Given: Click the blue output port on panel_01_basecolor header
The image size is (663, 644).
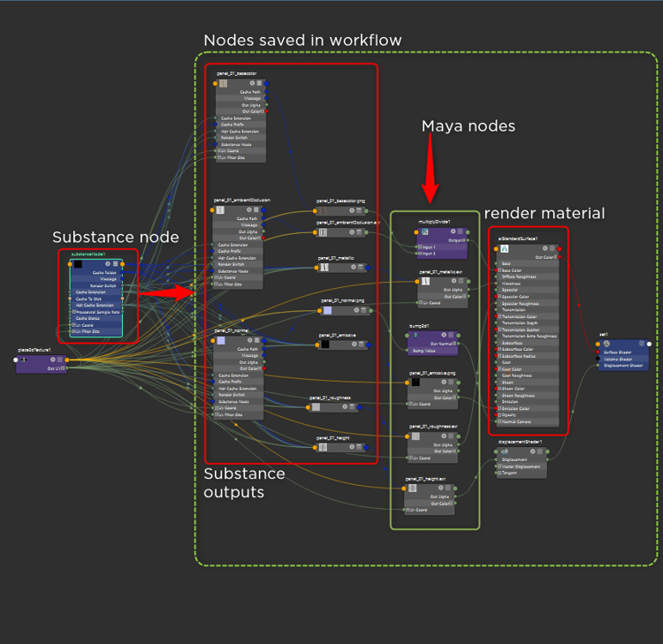Looking at the screenshot, I should (x=266, y=84).
